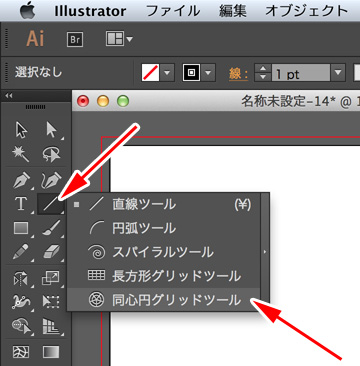
Task: Select the Mesh tool
Action: point(21,351)
